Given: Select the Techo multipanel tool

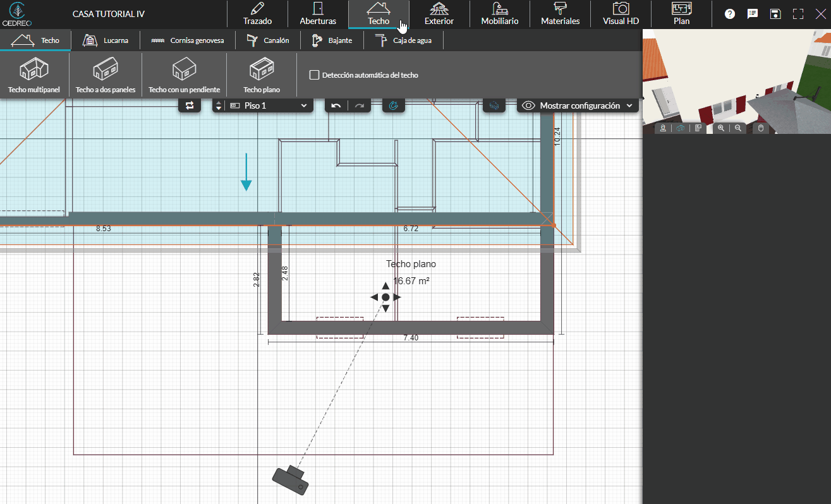Looking at the screenshot, I should pos(34,75).
